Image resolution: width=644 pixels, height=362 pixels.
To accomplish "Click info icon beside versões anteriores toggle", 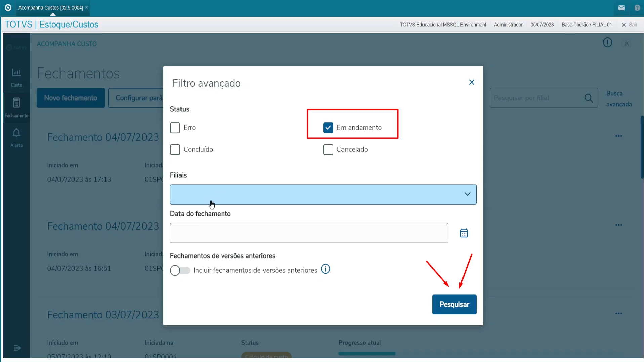I will pyautogui.click(x=325, y=269).
